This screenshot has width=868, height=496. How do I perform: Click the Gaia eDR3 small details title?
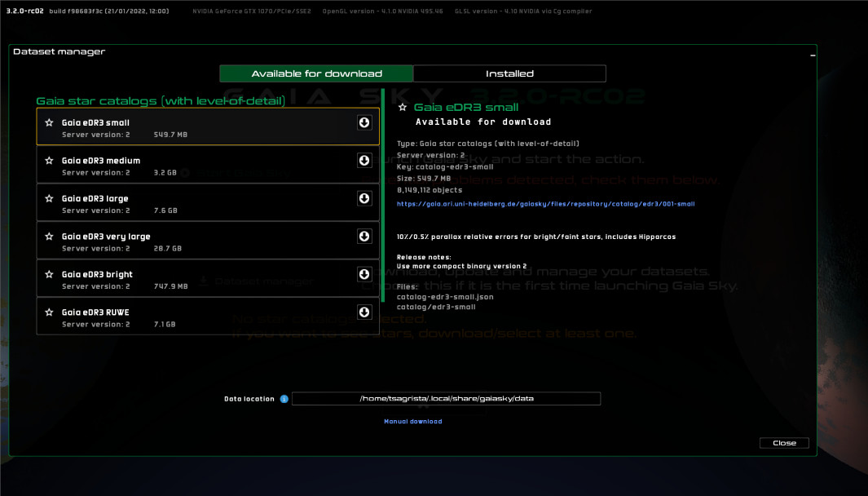466,107
